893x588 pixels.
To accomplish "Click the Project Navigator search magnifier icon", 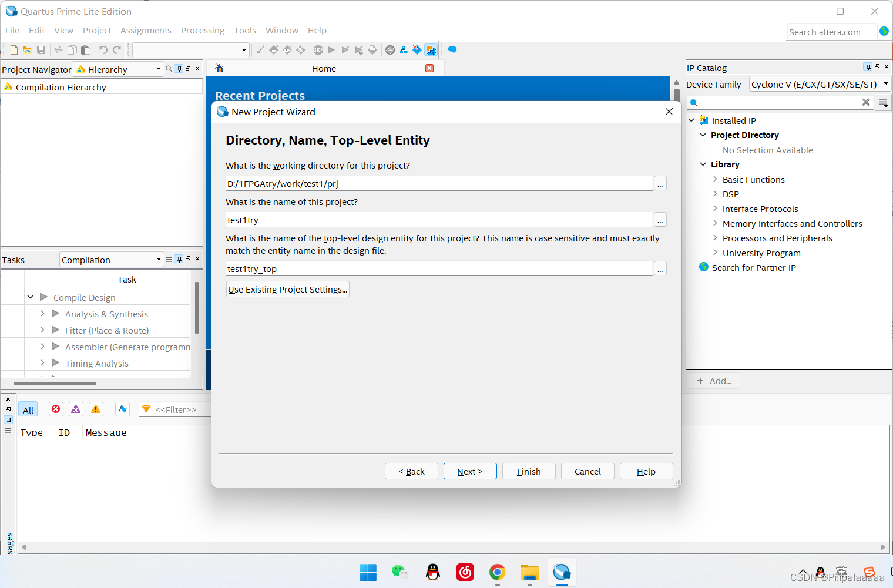I will click(x=169, y=69).
